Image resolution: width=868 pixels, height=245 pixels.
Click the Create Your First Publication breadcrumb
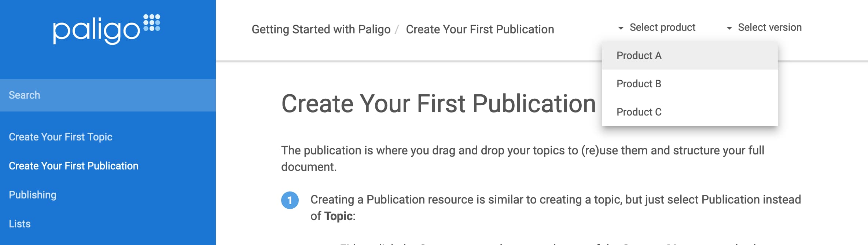480,29
